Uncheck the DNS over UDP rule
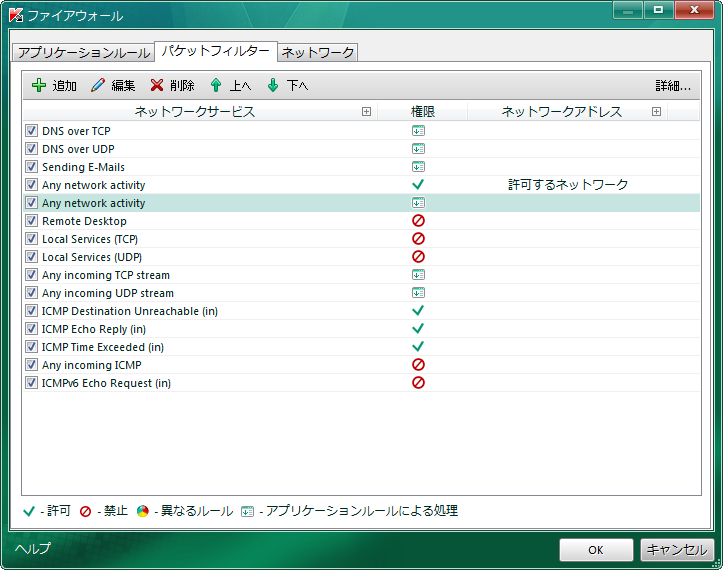Screen dimensions: 723x570 pos(31,149)
